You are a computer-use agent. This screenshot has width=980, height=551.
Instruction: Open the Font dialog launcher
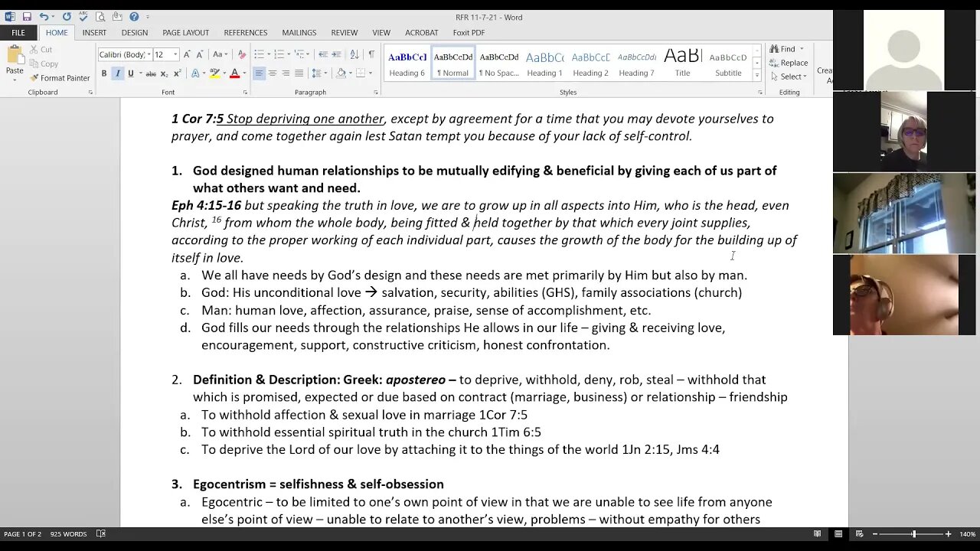(x=245, y=93)
